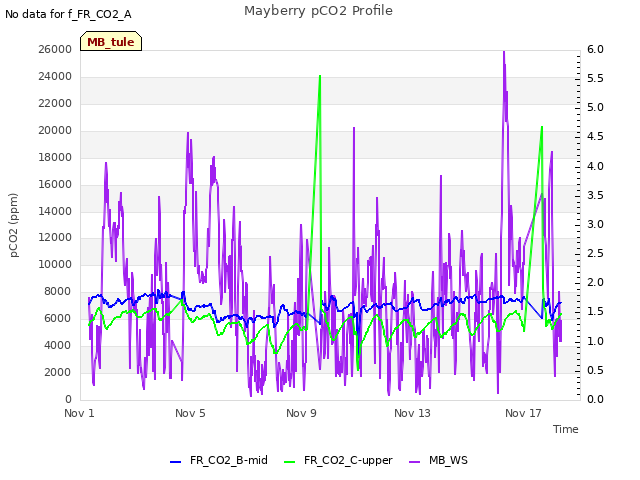Click the 0.5 right axis value

click(x=595, y=370)
